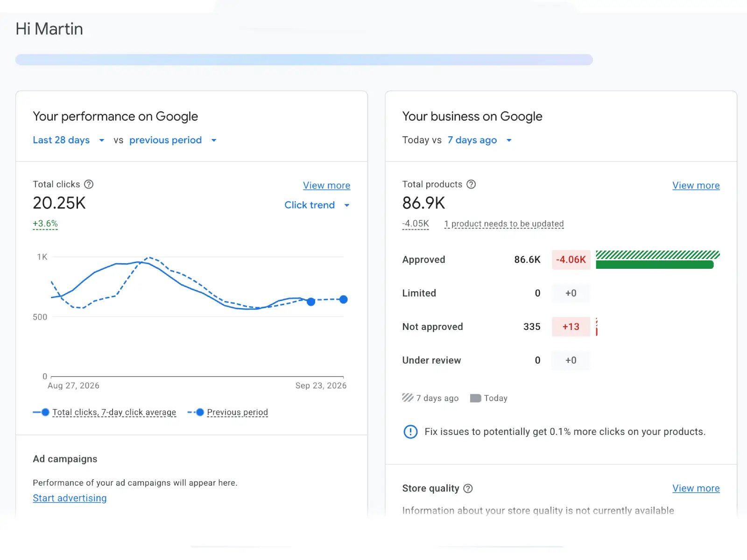Screen dimensions: 747x560
Task: Click the hatched green Approved bar
Action: click(658, 255)
